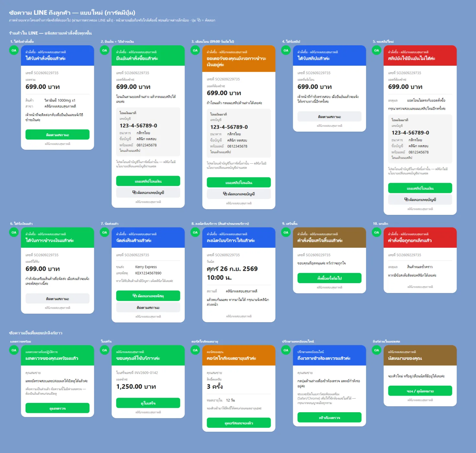Click the OA avatar beside card 8 booking confirmation
Viewport: 476px width, 453px height.
point(195,232)
